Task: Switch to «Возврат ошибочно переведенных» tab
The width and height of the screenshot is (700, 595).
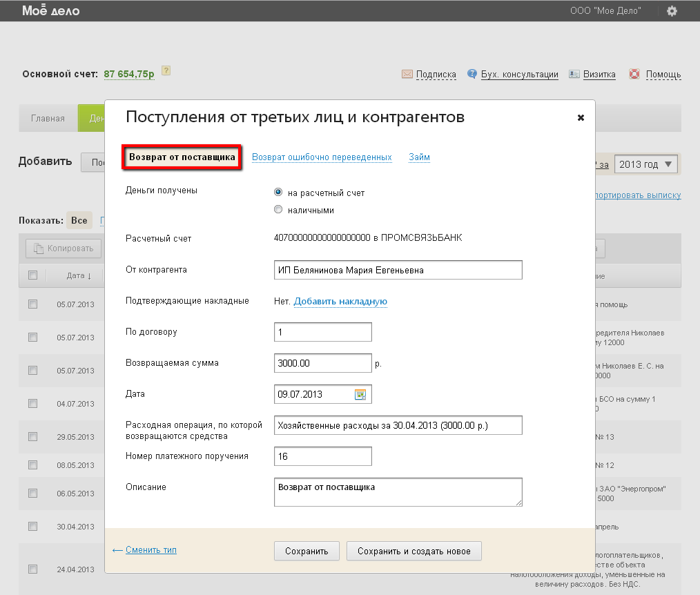Action: (x=322, y=157)
